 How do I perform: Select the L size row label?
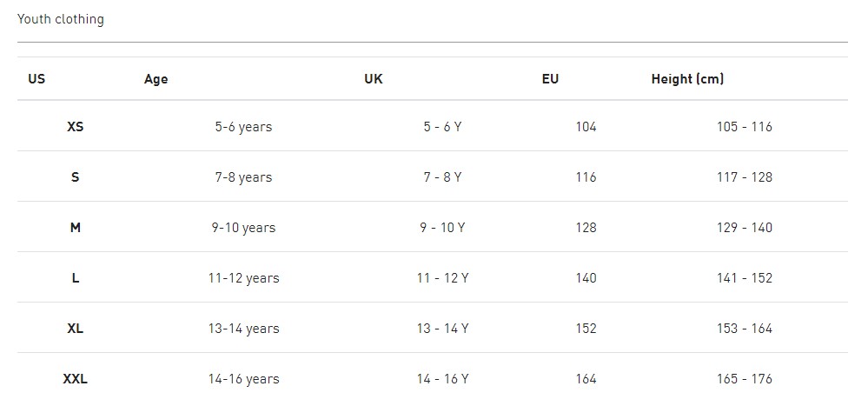tap(76, 278)
